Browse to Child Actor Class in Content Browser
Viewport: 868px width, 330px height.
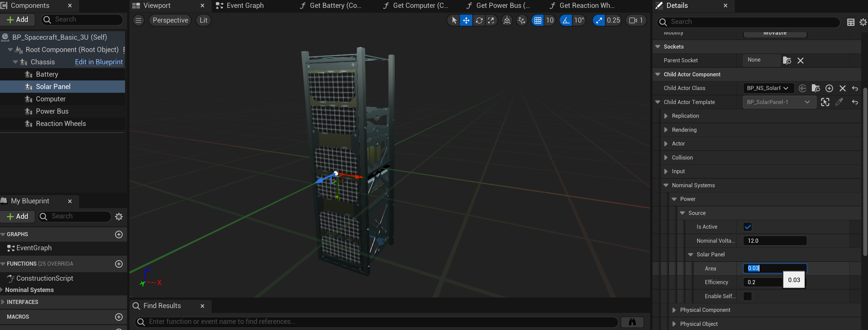pyautogui.click(x=816, y=88)
